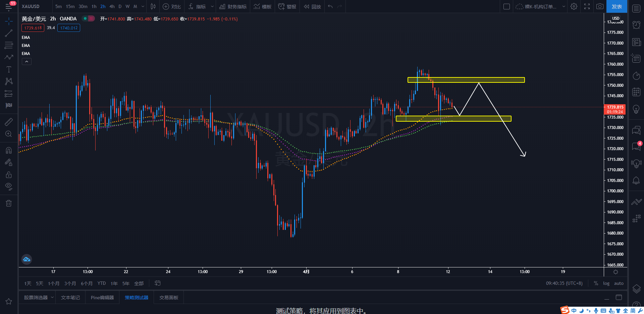Click the upper yellow resistance zone rectangle

click(466, 80)
